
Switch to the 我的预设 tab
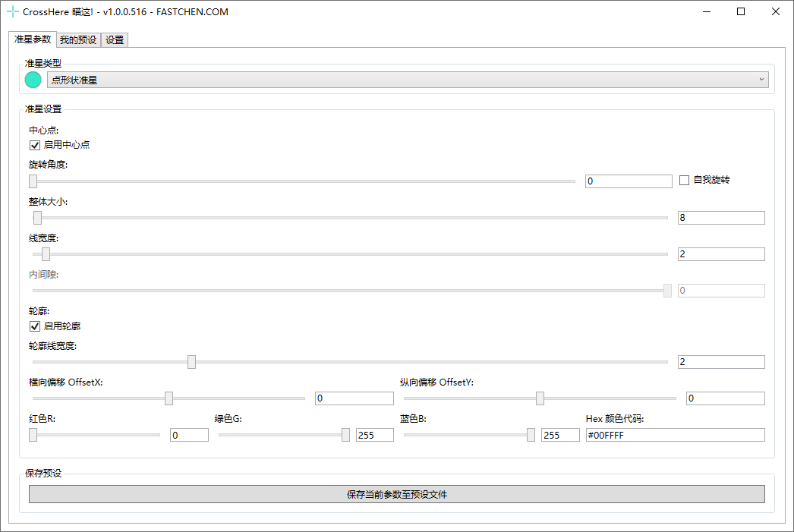[x=78, y=40]
